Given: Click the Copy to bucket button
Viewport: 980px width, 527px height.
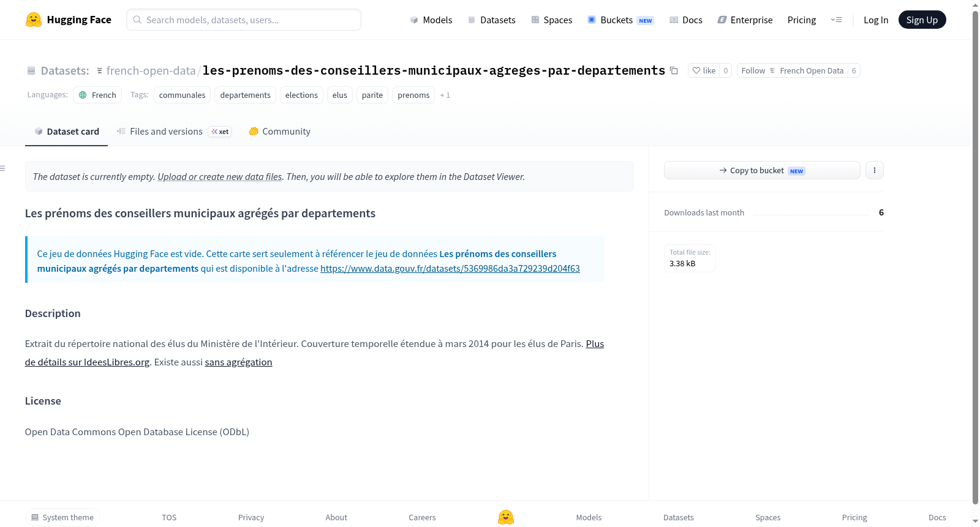Looking at the screenshot, I should pyautogui.click(x=762, y=170).
